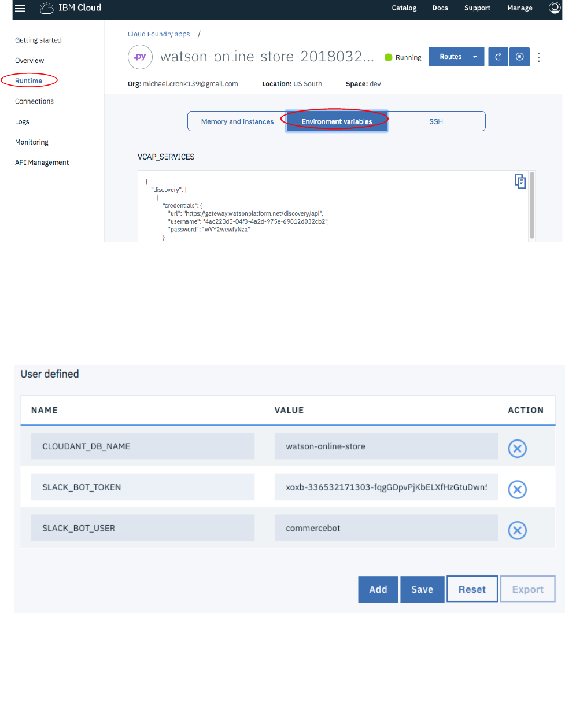Copy VCAP_SERVICES with the copy icon

click(520, 181)
